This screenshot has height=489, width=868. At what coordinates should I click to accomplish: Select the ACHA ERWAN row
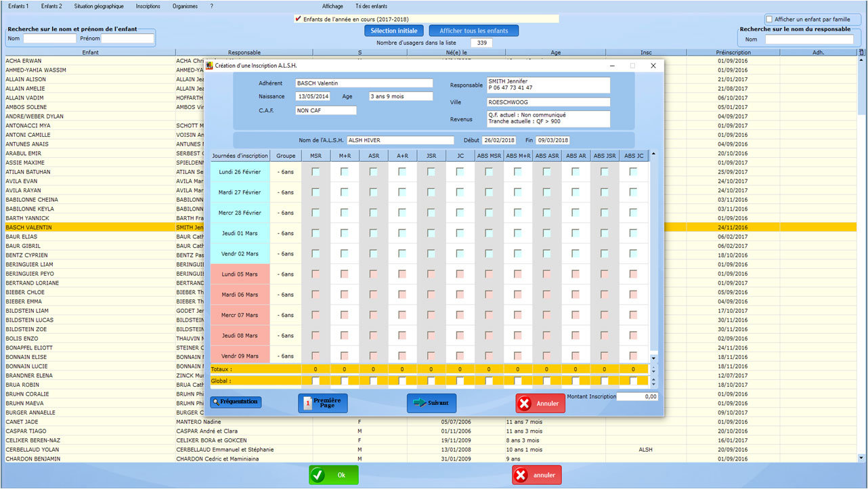click(x=430, y=61)
